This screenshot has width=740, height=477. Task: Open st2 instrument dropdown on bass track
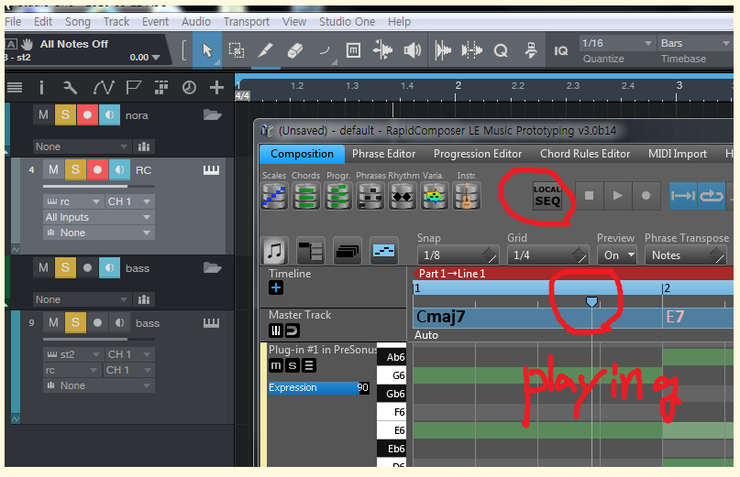[x=73, y=354]
